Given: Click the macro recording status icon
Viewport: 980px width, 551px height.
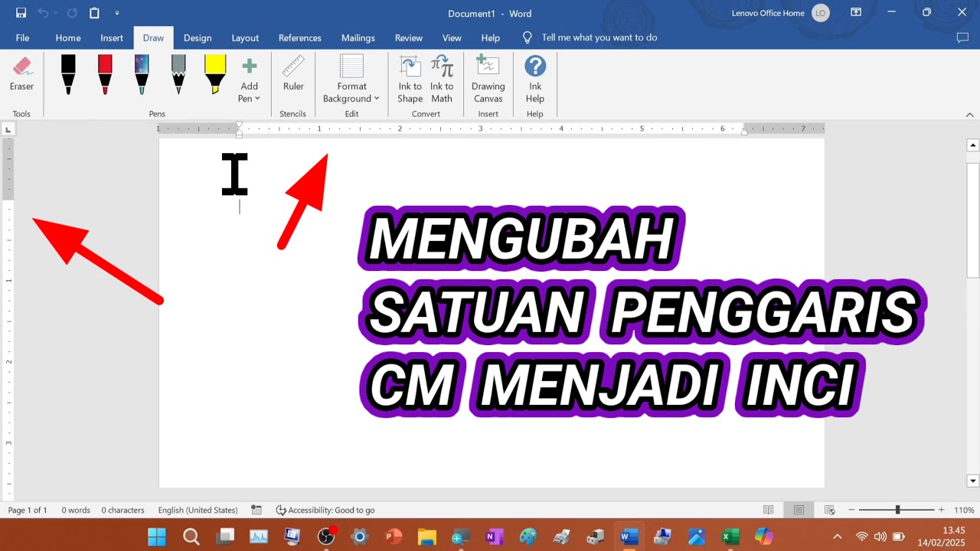Looking at the screenshot, I should pos(256,510).
